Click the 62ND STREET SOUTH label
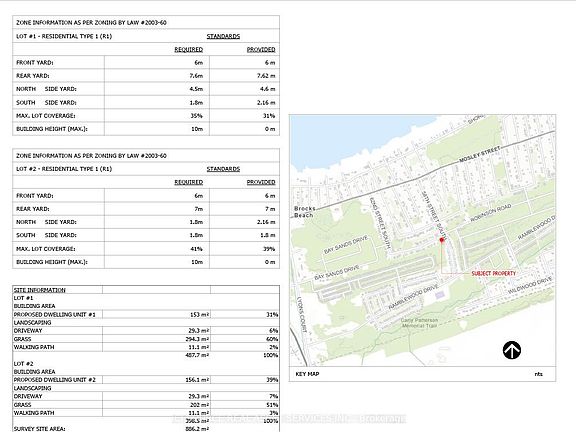This screenshot has width=576, height=432. 379,224
